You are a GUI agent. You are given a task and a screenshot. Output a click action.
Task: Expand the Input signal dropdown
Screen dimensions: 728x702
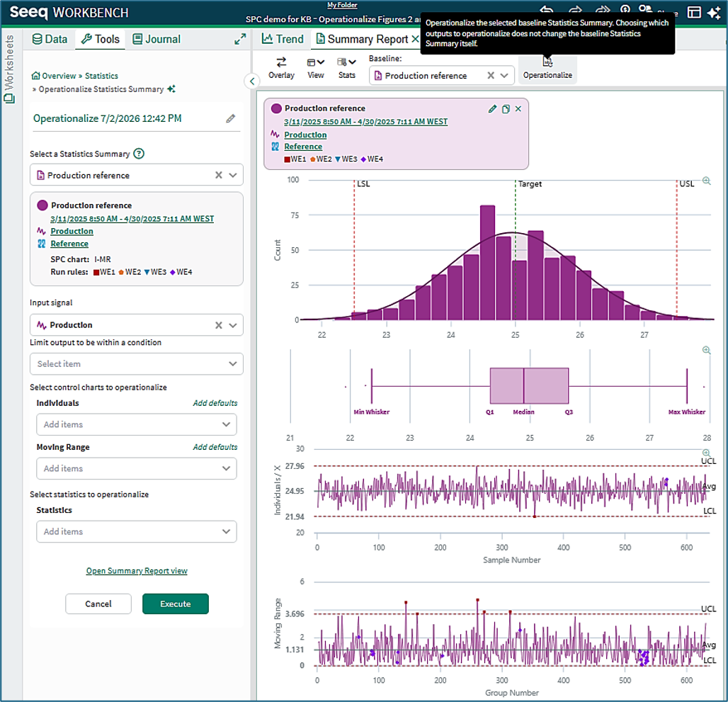pyautogui.click(x=233, y=325)
